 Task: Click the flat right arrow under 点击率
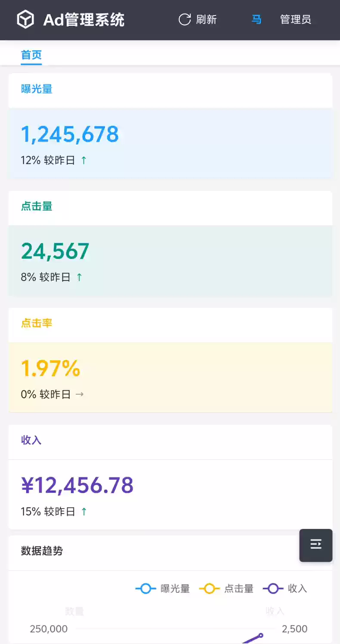point(80,394)
